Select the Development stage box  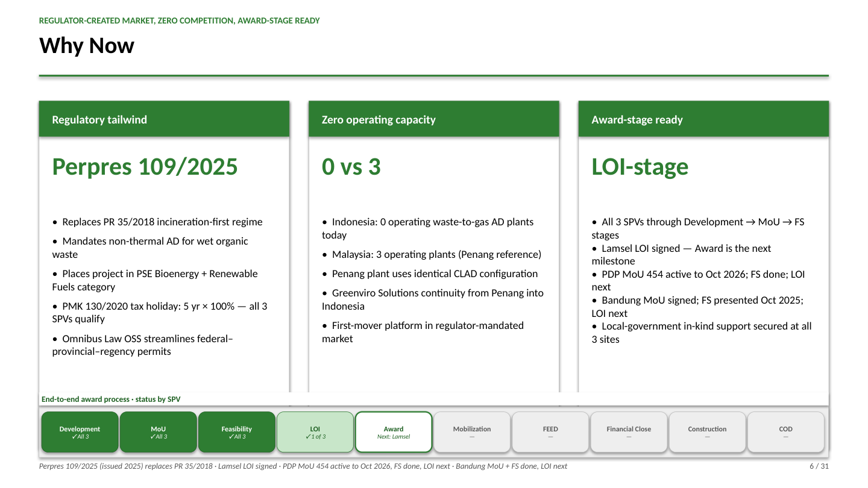[x=80, y=432]
